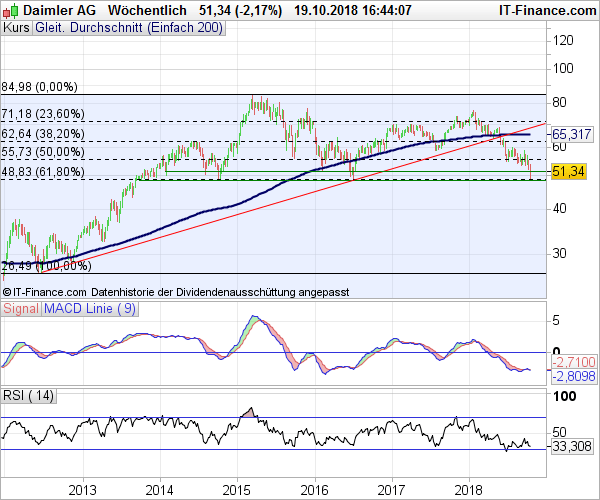Select the Kurs indicator label
600x500 pixels.
[x=16, y=28]
